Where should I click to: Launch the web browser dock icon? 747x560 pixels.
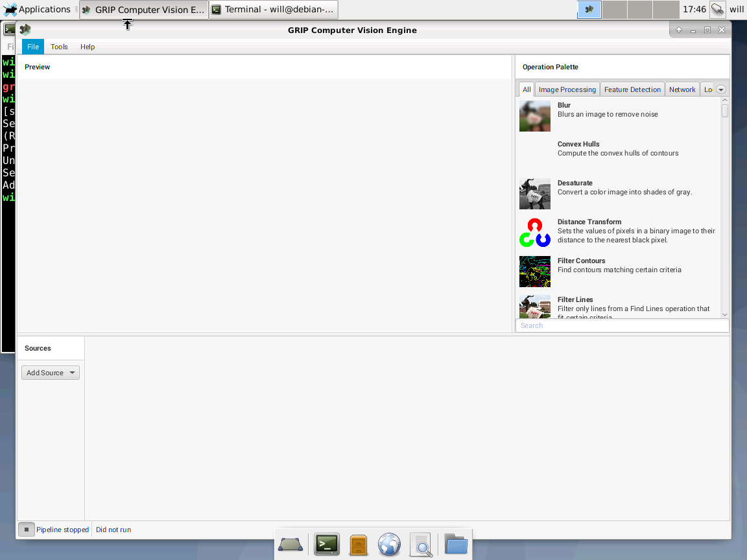click(389, 544)
